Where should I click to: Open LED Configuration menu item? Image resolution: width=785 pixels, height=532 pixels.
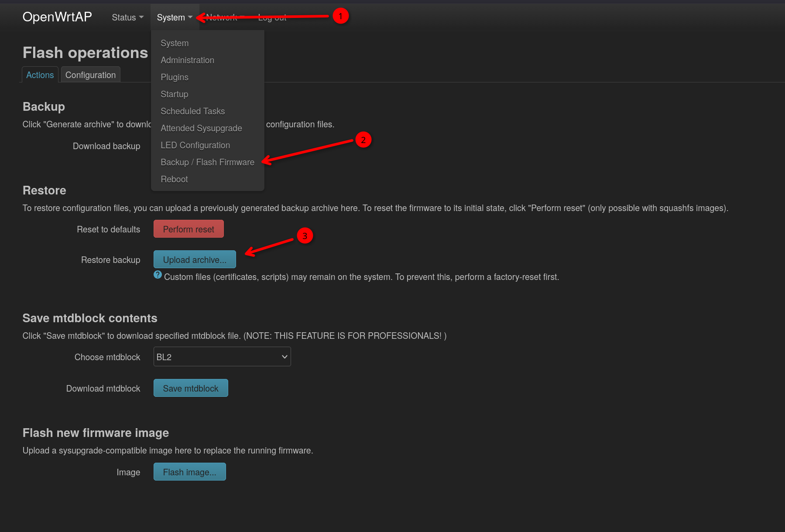point(195,145)
